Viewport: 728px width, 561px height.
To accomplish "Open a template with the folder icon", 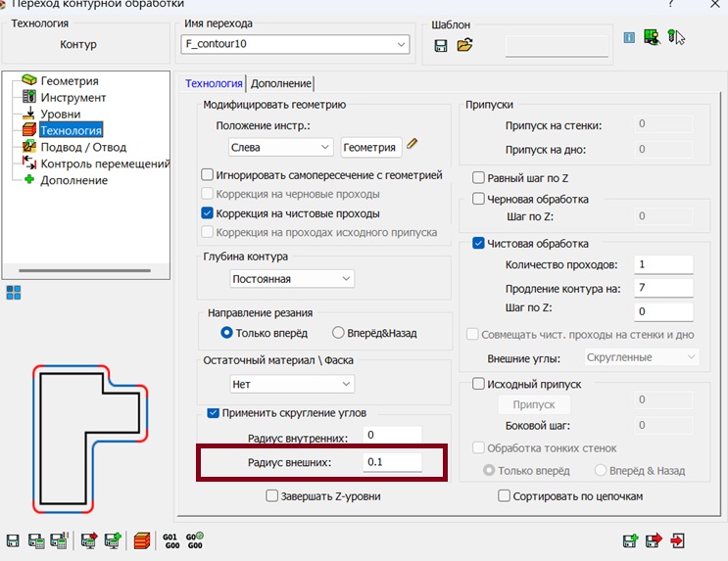I will coord(464,45).
